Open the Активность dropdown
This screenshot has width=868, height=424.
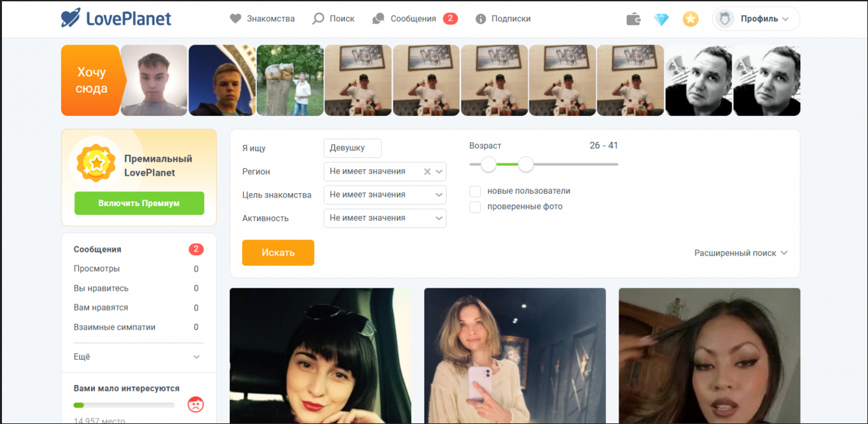(385, 218)
